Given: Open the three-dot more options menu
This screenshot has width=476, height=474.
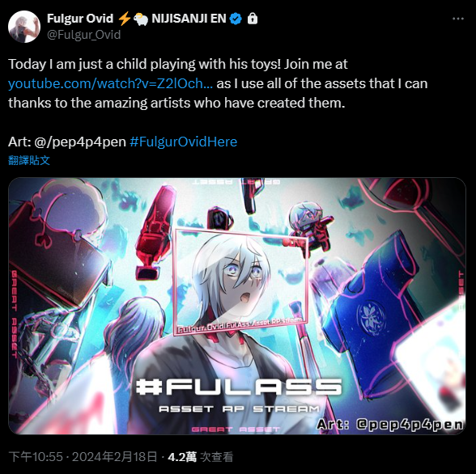Looking at the screenshot, I should (x=458, y=19).
